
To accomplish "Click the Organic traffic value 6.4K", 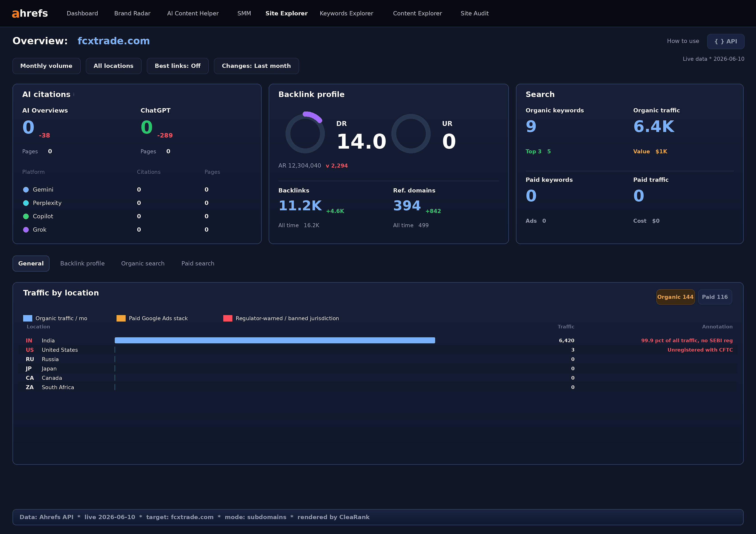I will (654, 127).
